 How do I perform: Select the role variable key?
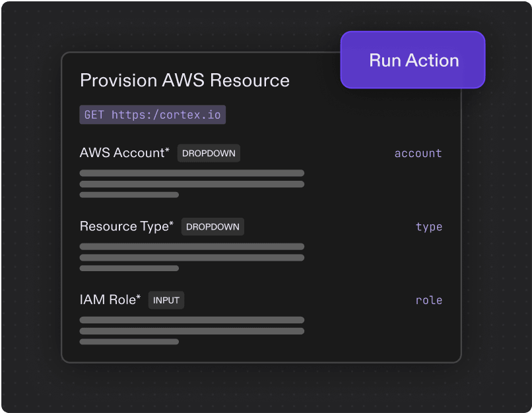pos(429,300)
